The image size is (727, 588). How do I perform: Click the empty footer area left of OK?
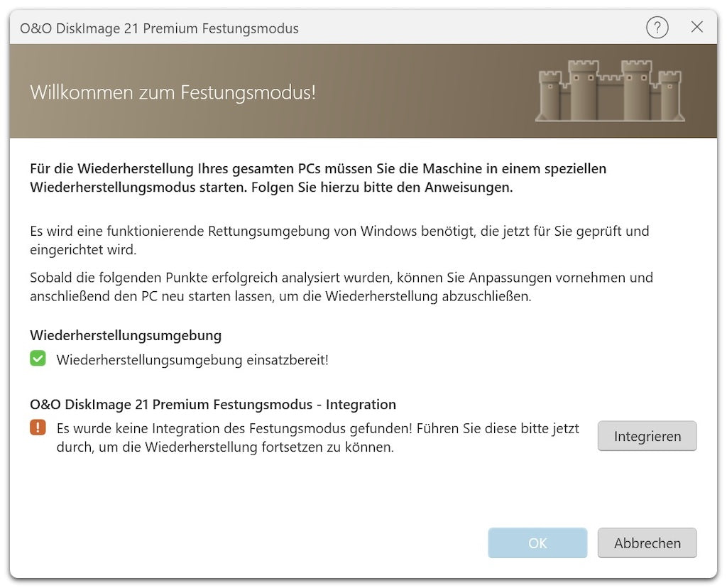[x=248, y=543]
